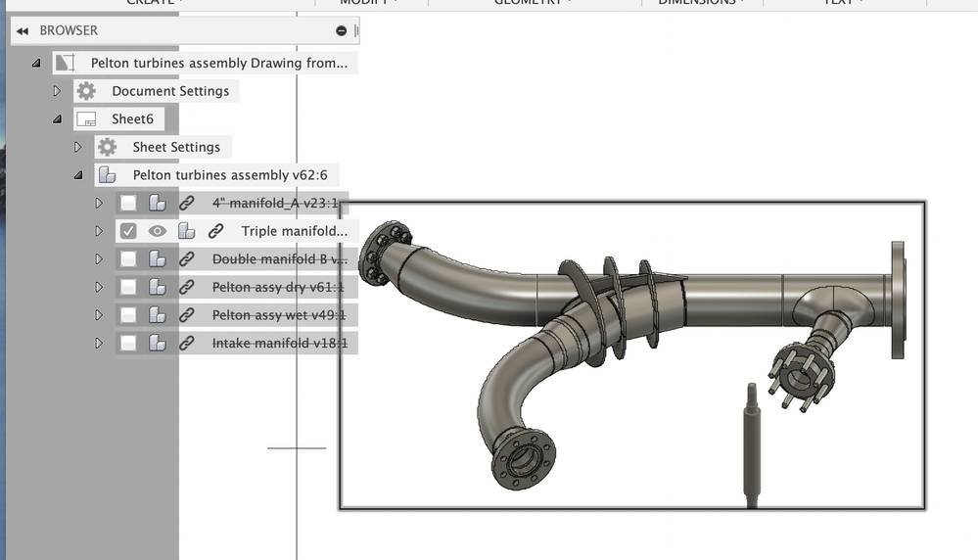Click the triple manifold pipe drawing view
Screen dimensions: 978x560
point(631,355)
